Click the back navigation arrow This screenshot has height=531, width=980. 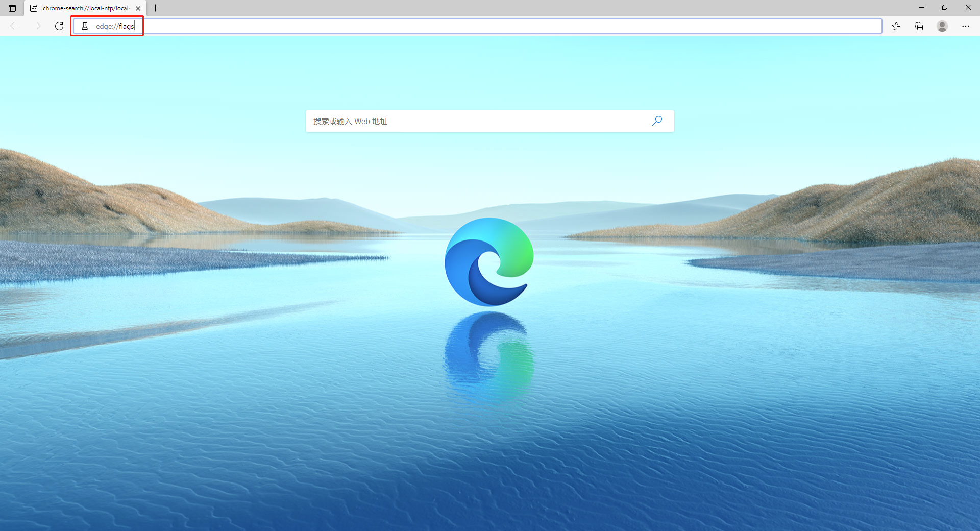click(14, 26)
